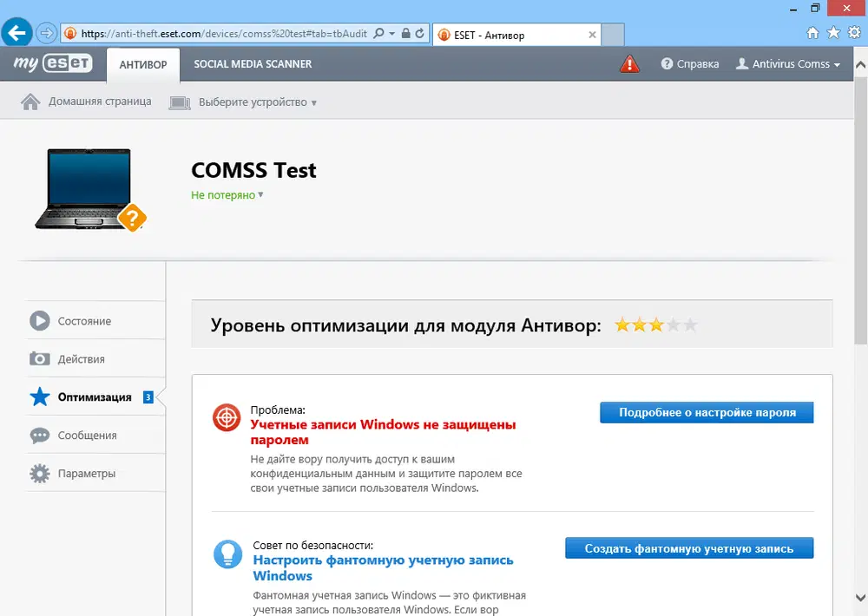Click the Домашняя страница house icon

(x=30, y=102)
